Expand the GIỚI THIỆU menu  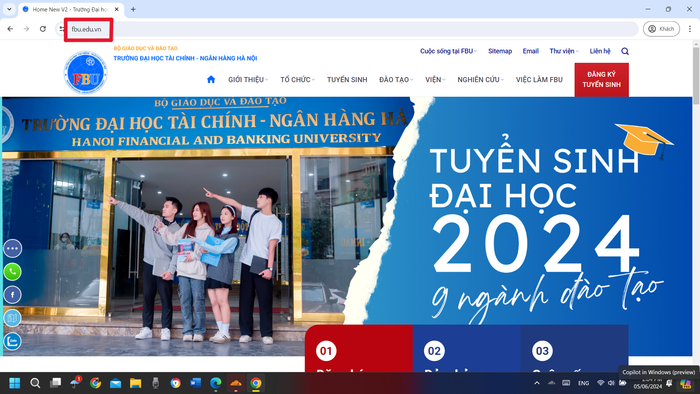248,79
